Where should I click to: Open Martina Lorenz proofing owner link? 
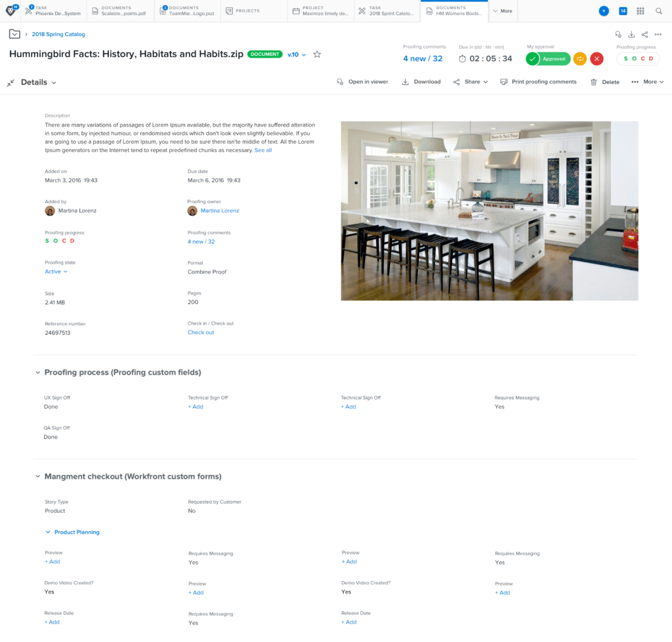[219, 211]
